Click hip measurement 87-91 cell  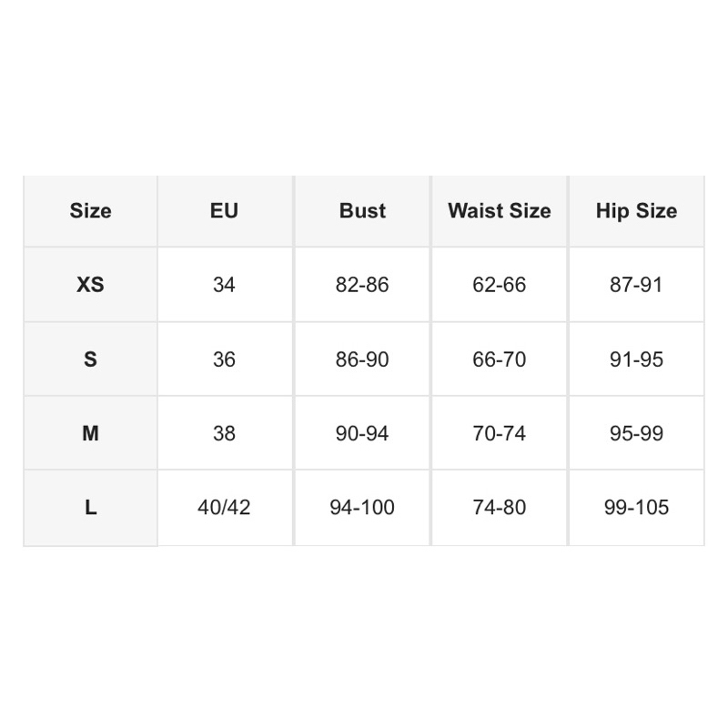pos(636,285)
